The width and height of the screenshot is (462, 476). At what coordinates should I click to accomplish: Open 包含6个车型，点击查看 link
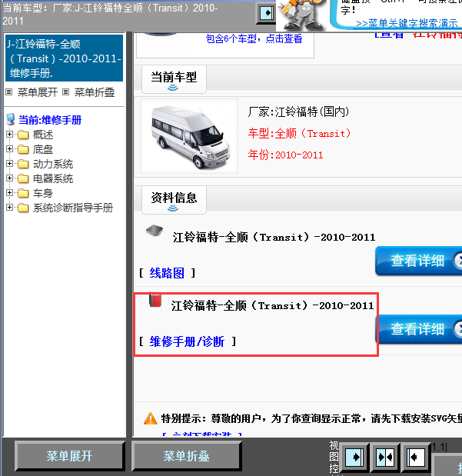pos(254,39)
